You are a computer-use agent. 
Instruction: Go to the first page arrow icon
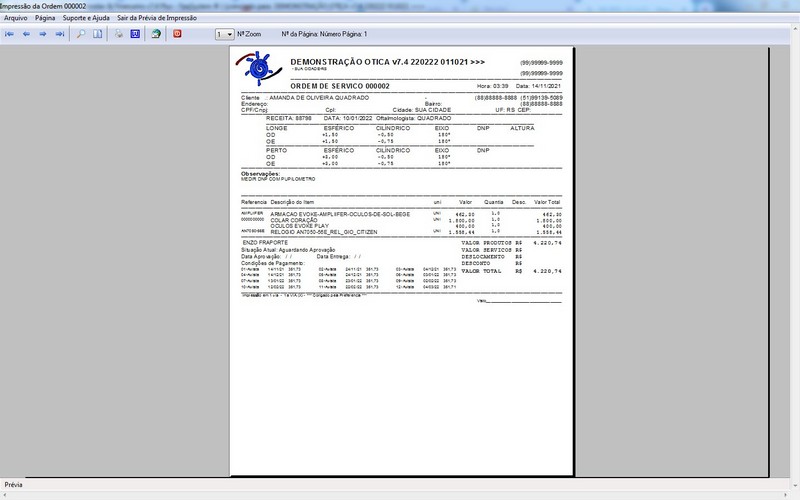coord(9,34)
